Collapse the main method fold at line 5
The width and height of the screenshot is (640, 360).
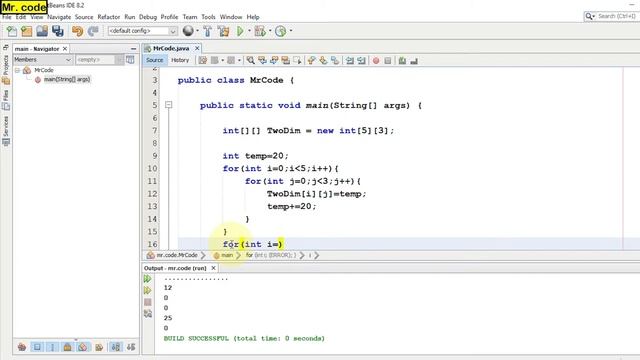tap(168, 105)
